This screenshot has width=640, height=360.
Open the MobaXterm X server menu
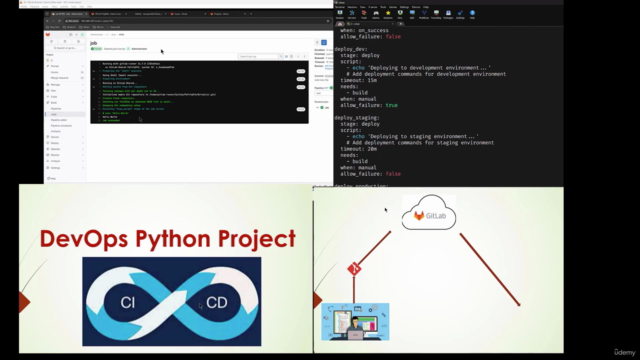pos(373,7)
